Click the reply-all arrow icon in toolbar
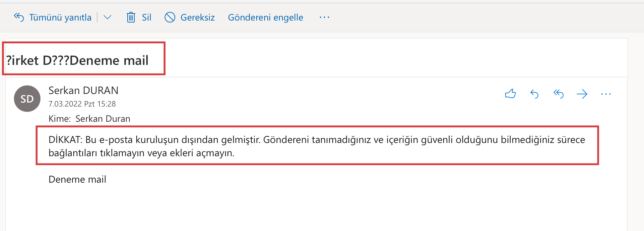Viewport: 644px width, 231px height. click(x=19, y=17)
